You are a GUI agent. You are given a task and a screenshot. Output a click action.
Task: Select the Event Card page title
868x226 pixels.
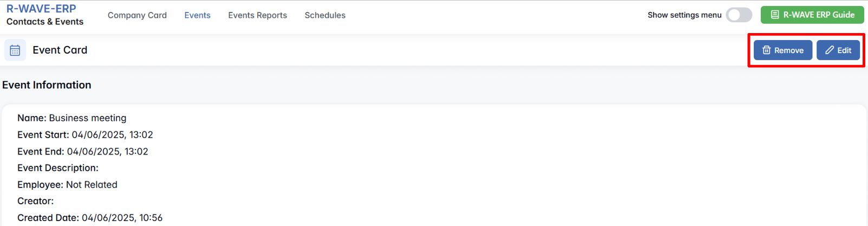pos(60,50)
